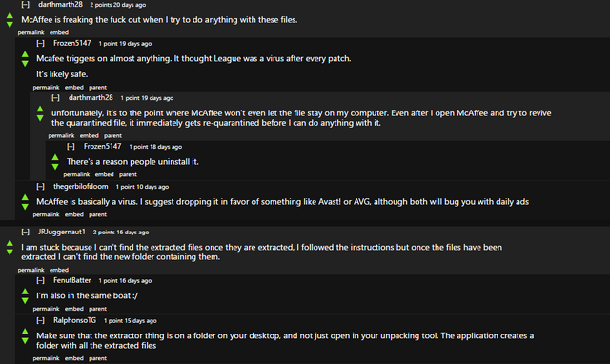
Task: Downvote darthmarth28's top McAffee comment
Action: (x=10, y=25)
